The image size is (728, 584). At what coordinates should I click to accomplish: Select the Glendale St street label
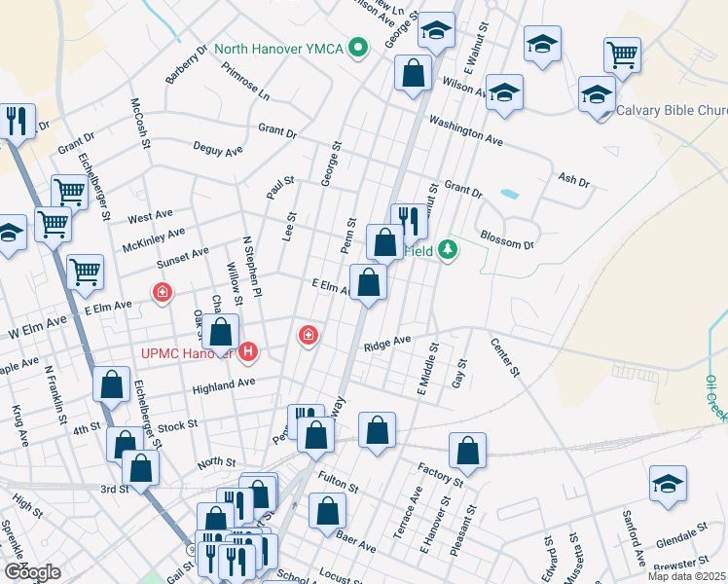coord(682,534)
